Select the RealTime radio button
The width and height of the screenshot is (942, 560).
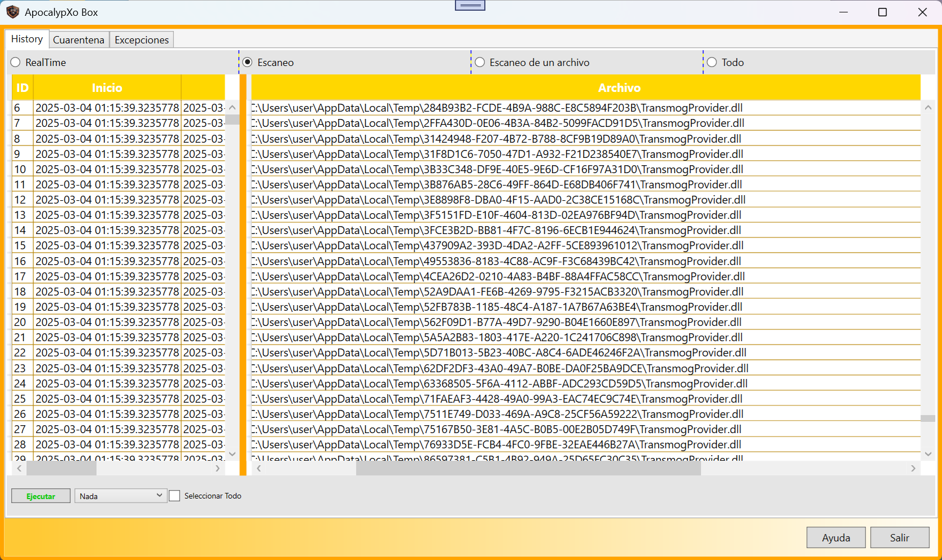16,63
